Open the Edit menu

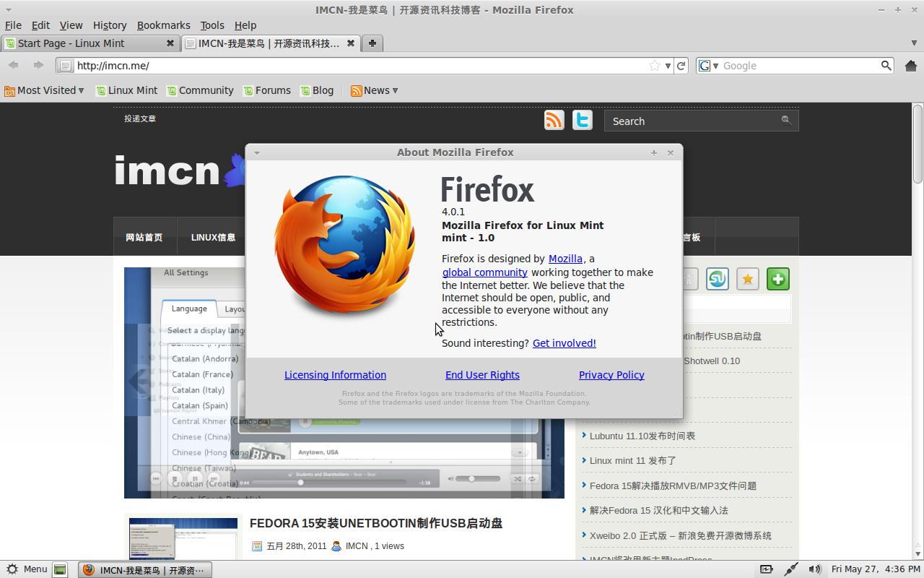[x=40, y=25]
